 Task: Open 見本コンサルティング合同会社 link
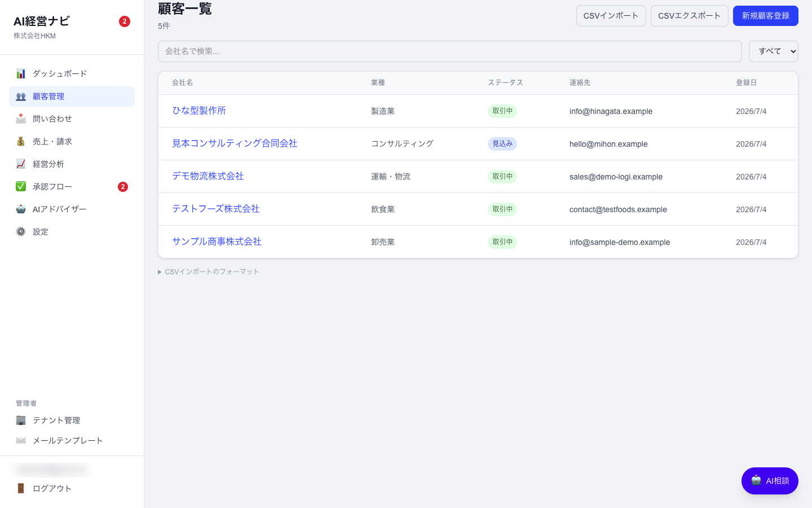tap(235, 143)
